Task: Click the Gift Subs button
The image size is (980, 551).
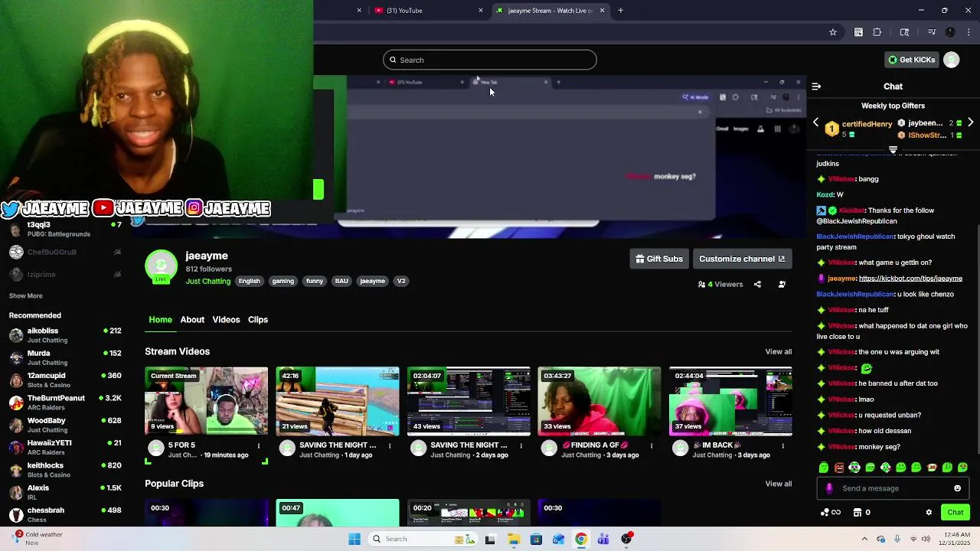Action: point(658,259)
